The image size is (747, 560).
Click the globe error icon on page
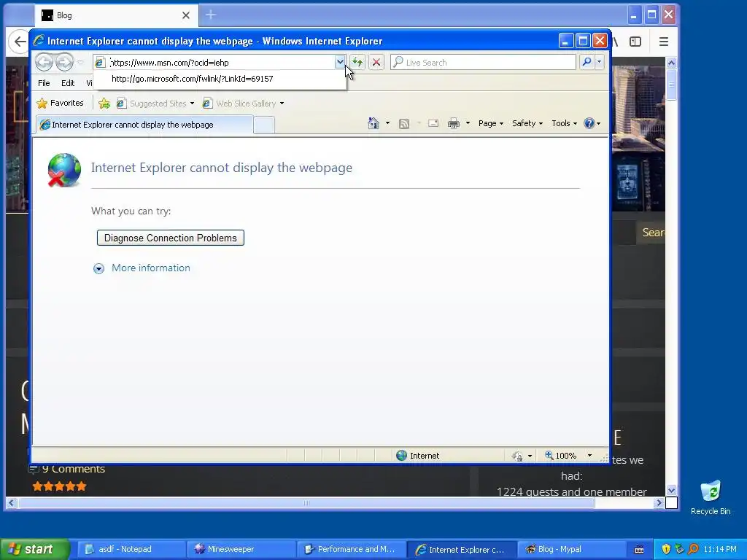(x=64, y=169)
